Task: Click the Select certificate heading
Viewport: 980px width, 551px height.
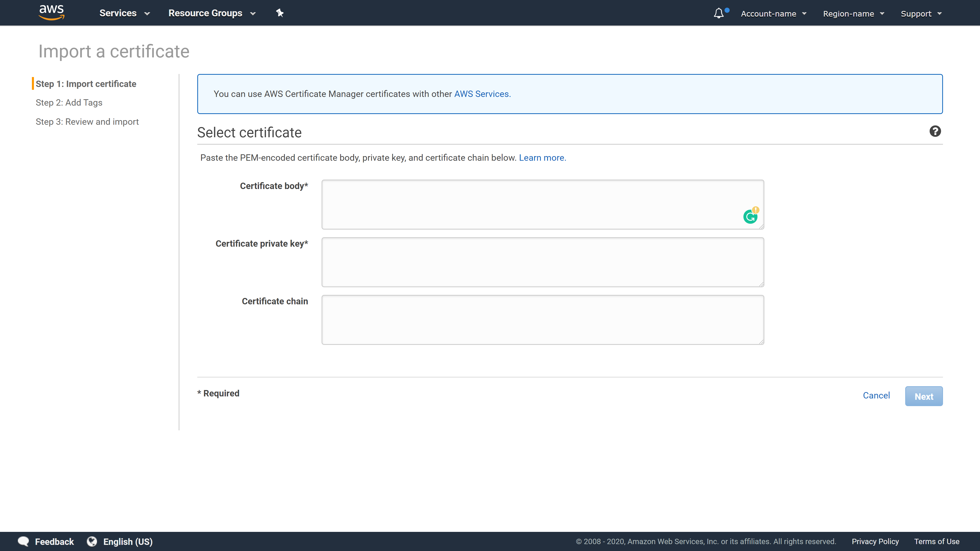Action: click(249, 132)
